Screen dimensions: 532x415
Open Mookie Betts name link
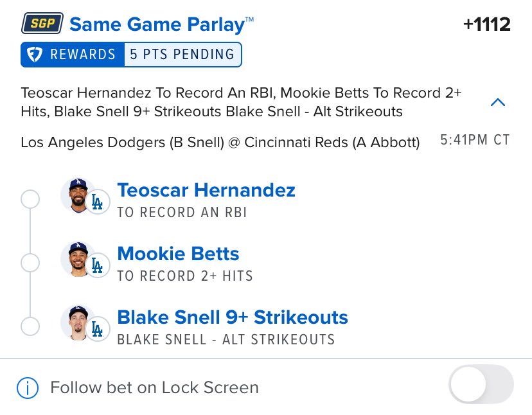[x=178, y=254]
